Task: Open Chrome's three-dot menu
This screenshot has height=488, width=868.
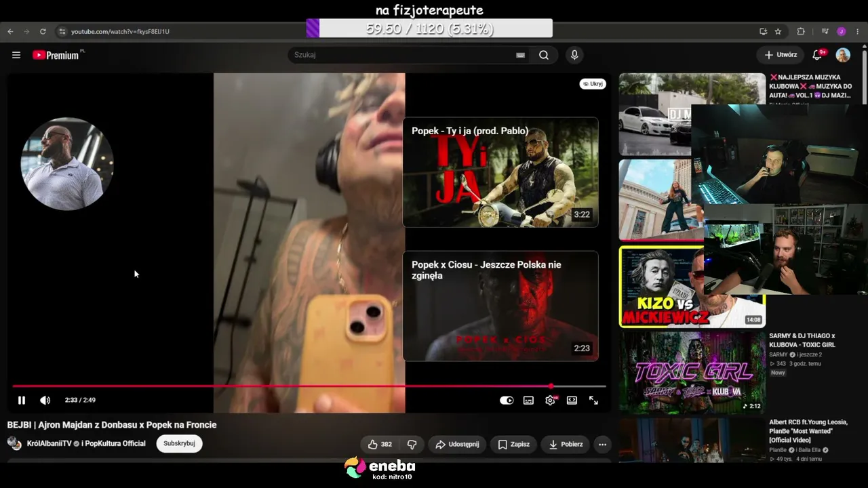Action: [858, 31]
